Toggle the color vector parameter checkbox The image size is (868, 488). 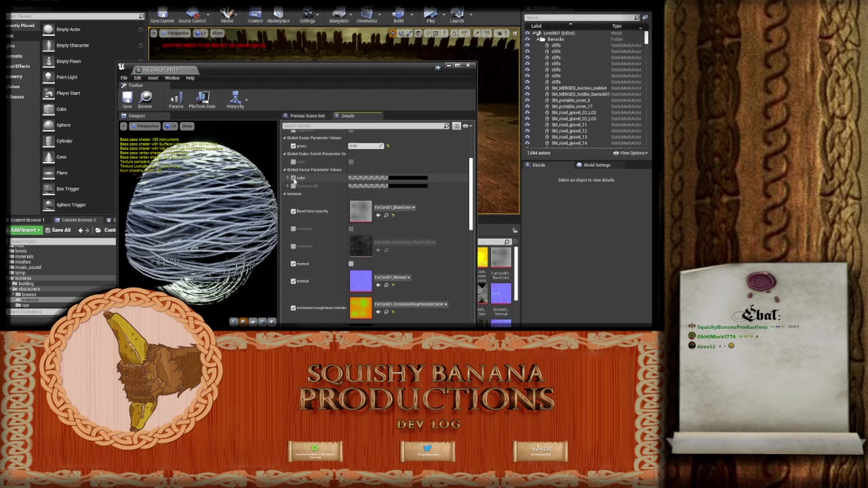293,178
